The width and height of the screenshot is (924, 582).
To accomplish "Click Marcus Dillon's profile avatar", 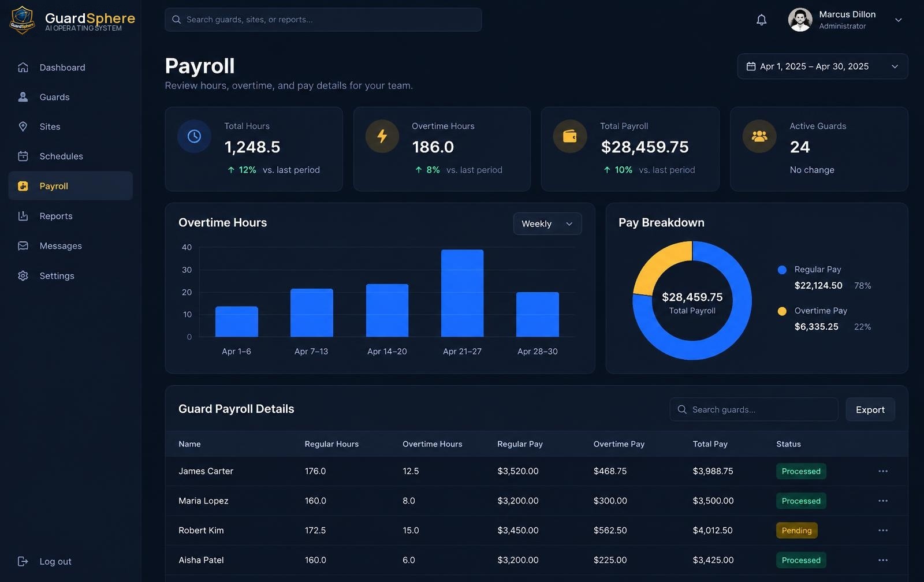I will (800, 20).
